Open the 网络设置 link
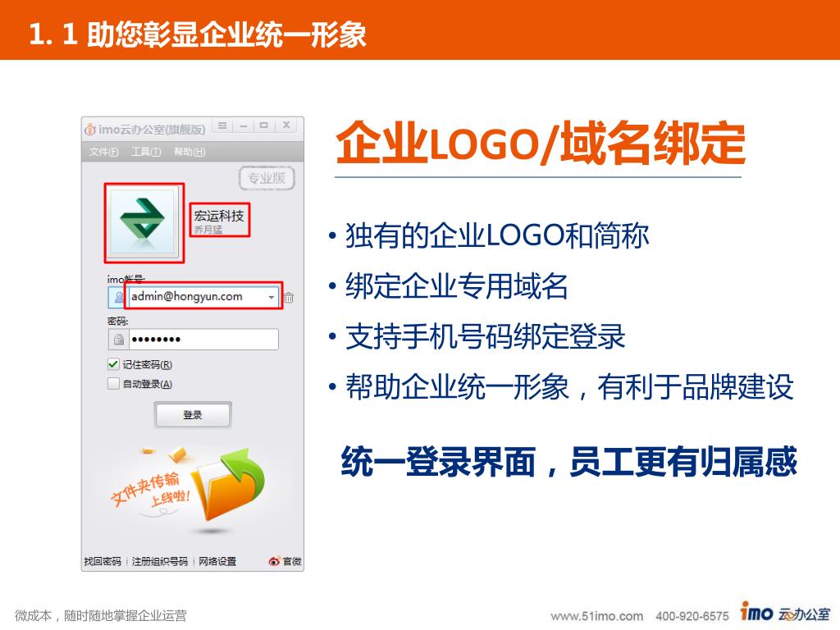840x630 pixels. coord(217,561)
